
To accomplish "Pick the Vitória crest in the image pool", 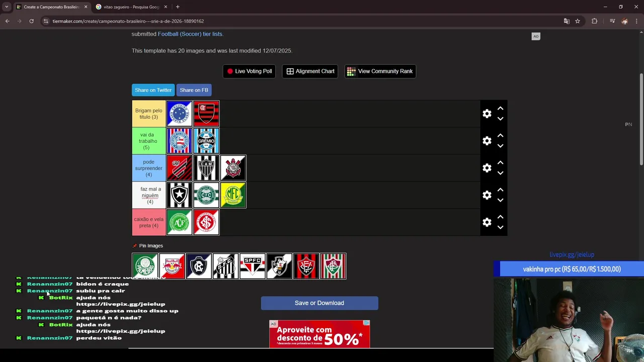I will tap(306, 266).
